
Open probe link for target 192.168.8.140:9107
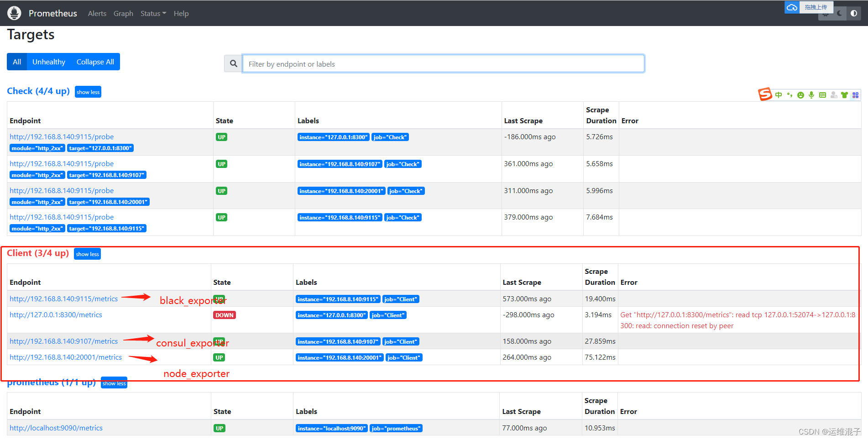[62, 163]
